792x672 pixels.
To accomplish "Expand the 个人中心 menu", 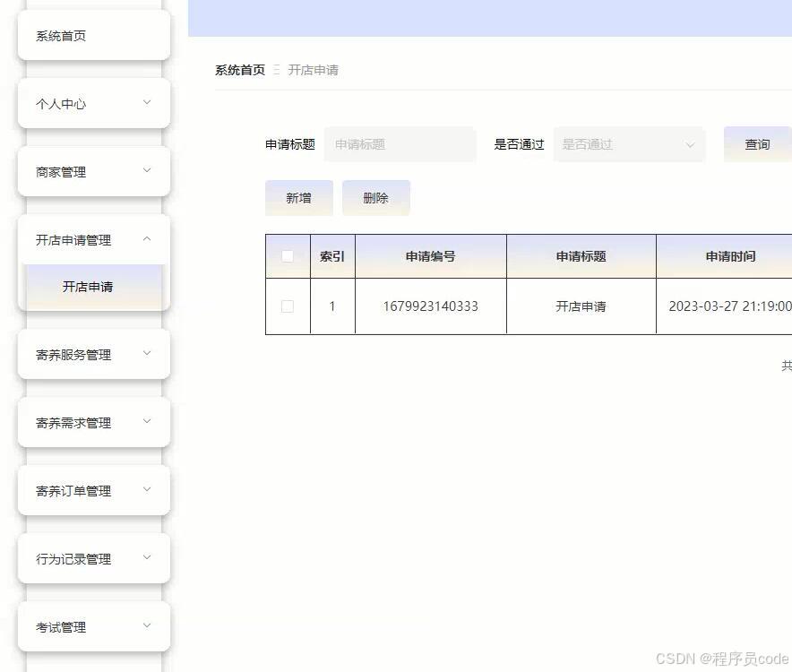I will [93, 103].
